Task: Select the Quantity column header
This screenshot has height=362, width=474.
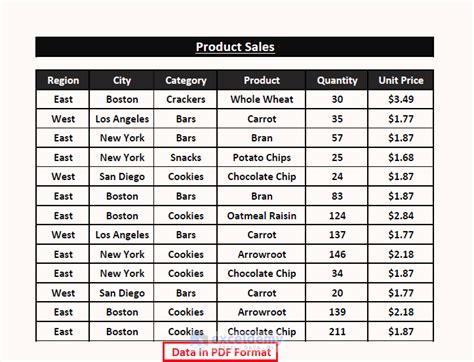Action: (x=337, y=80)
